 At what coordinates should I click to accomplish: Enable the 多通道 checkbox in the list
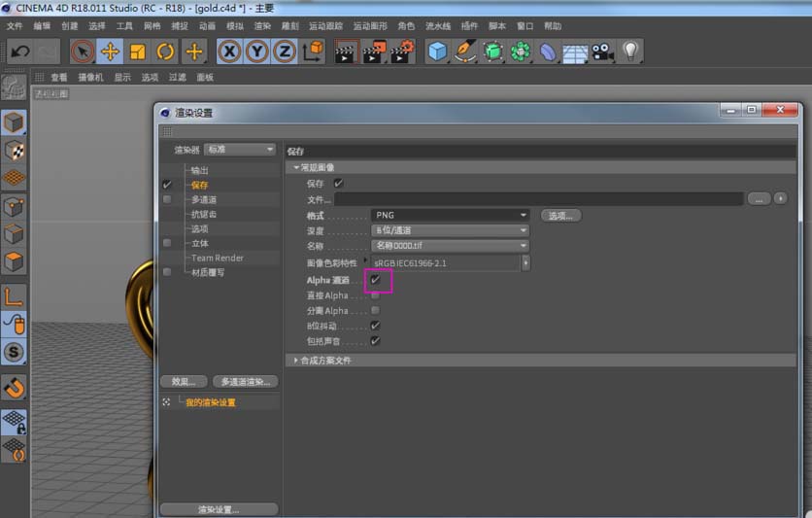168,199
